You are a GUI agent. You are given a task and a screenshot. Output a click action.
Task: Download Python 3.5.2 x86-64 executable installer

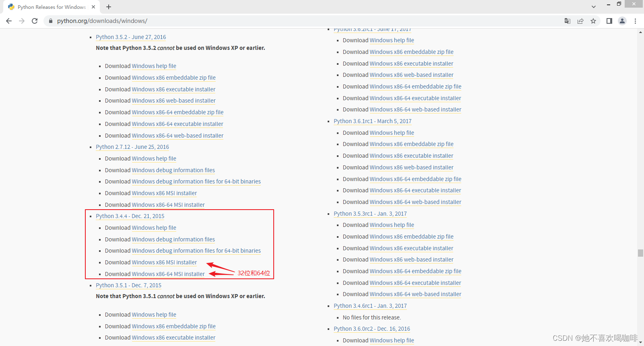pyautogui.click(x=178, y=124)
